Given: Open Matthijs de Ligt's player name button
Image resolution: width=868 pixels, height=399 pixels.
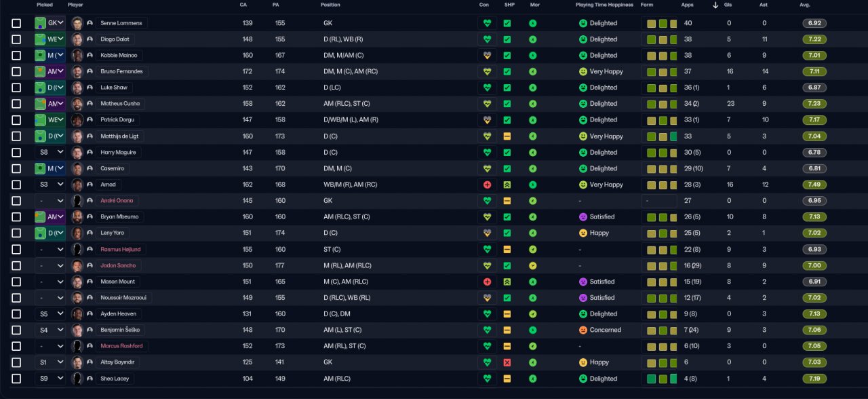Looking at the screenshot, I should pyautogui.click(x=119, y=136).
